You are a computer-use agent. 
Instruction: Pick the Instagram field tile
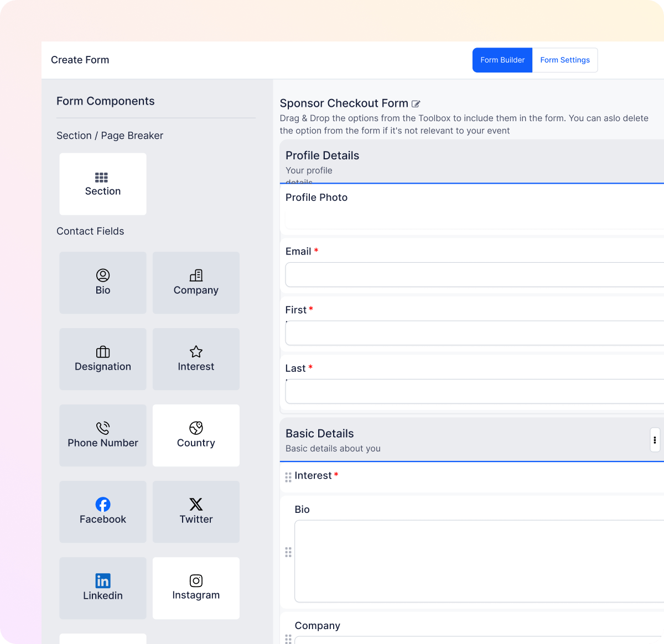click(x=196, y=588)
